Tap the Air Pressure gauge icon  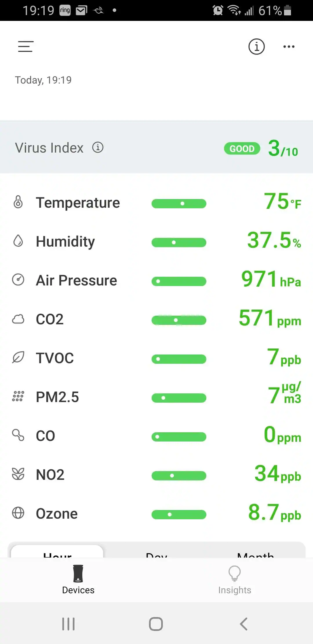(18, 280)
